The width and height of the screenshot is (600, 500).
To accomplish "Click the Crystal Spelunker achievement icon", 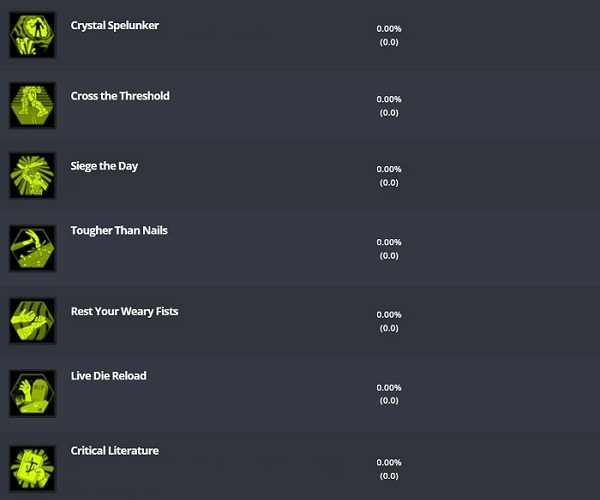I will [x=33, y=35].
